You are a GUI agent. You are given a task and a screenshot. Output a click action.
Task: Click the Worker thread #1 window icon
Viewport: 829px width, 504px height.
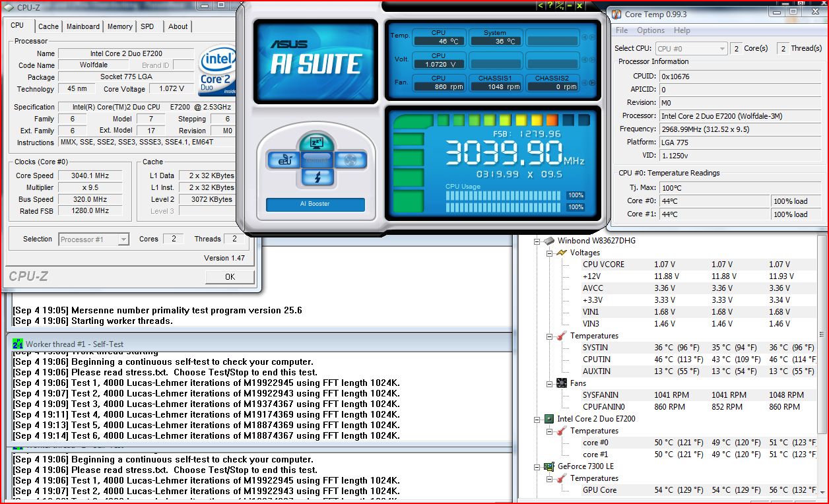pos(18,344)
